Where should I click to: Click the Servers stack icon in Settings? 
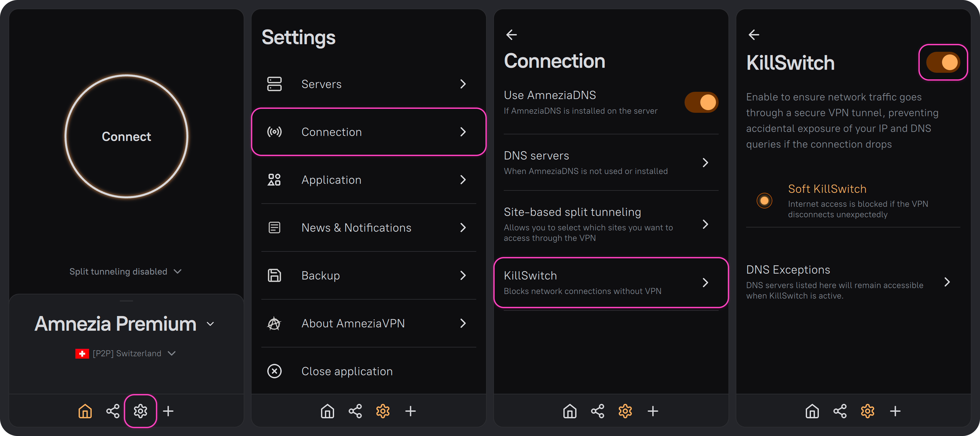274,84
